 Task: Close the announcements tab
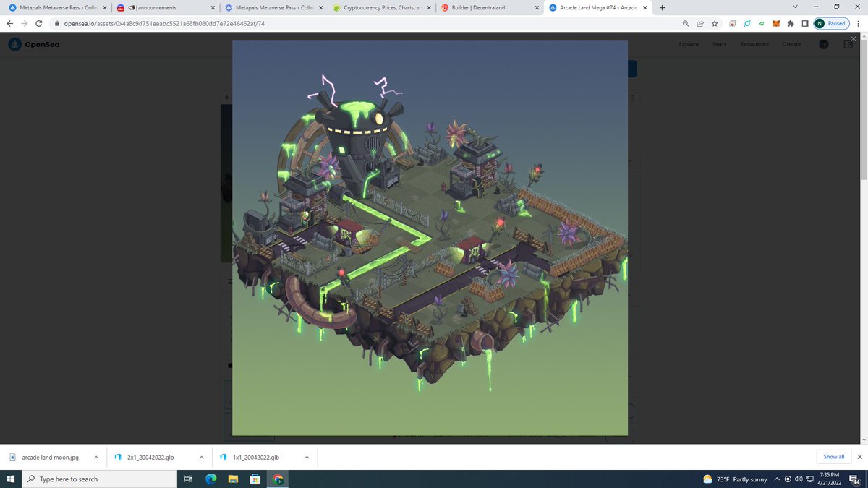pyautogui.click(x=212, y=8)
